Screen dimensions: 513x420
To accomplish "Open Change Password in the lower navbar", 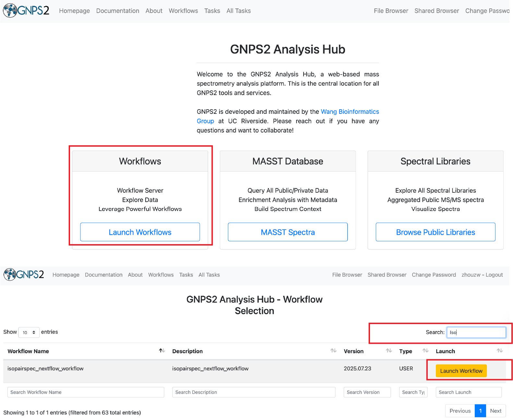I will coord(434,275).
